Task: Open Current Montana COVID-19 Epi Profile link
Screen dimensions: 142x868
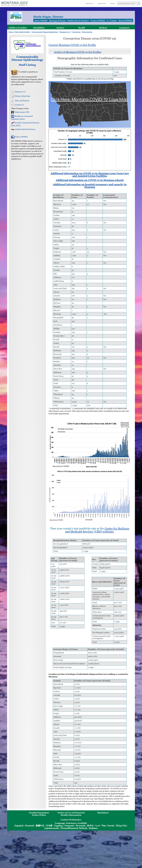Action: tap(72, 45)
